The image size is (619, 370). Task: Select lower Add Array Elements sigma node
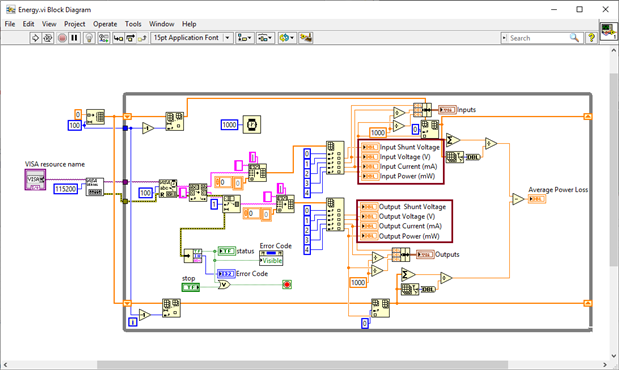pos(408,274)
